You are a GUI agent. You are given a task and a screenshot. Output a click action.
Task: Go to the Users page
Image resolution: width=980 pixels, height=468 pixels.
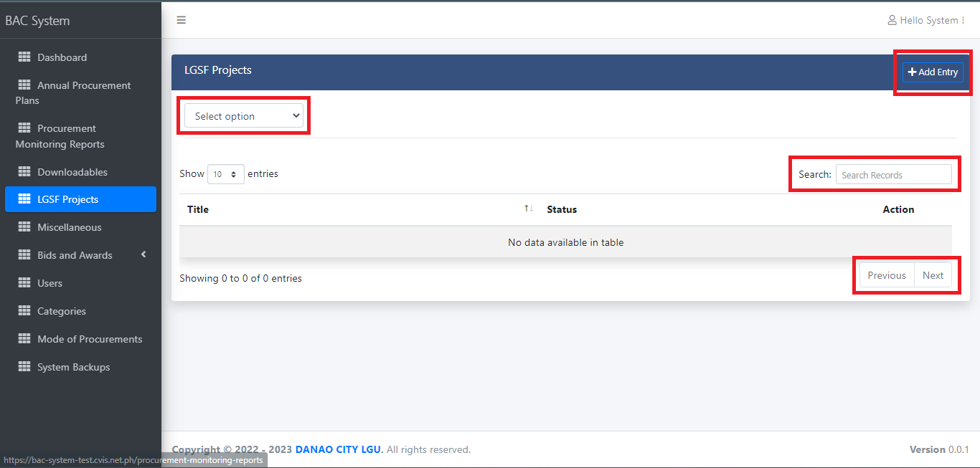click(80, 283)
